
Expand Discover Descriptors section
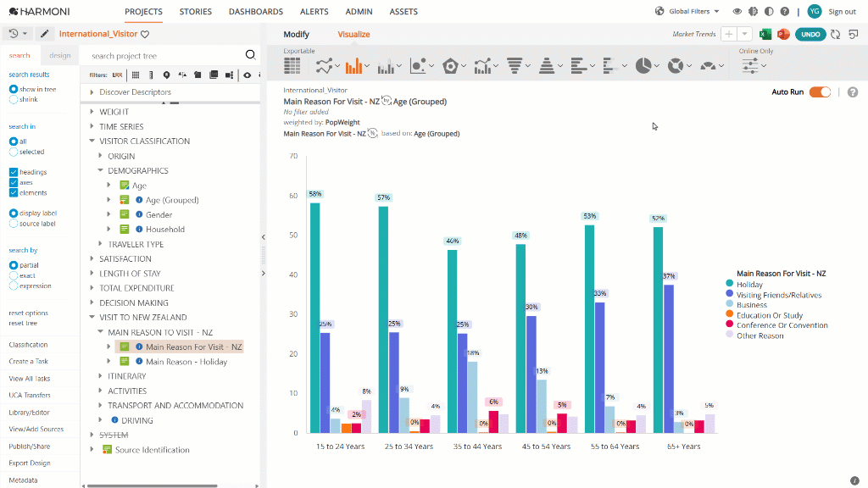(x=92, y=91)
